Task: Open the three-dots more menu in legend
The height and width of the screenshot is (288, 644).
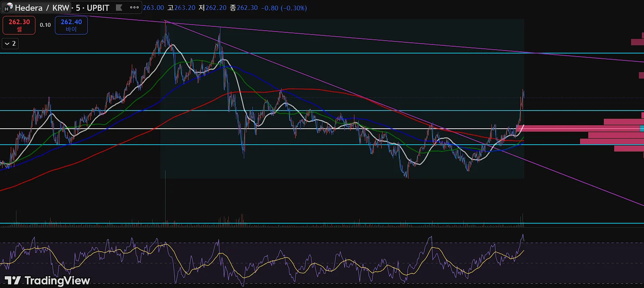Action: (134, 7)
